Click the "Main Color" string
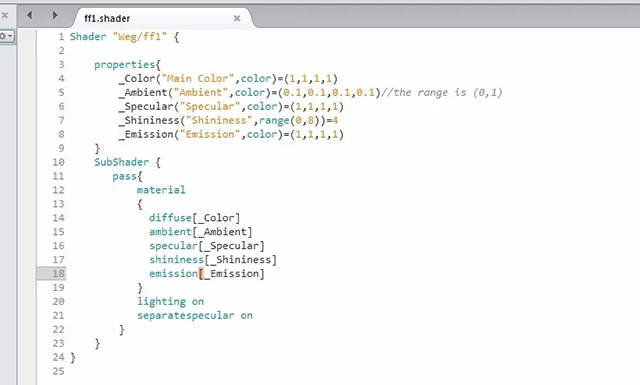This screenshot has width=640, height=385. click(x=198, y=78)
